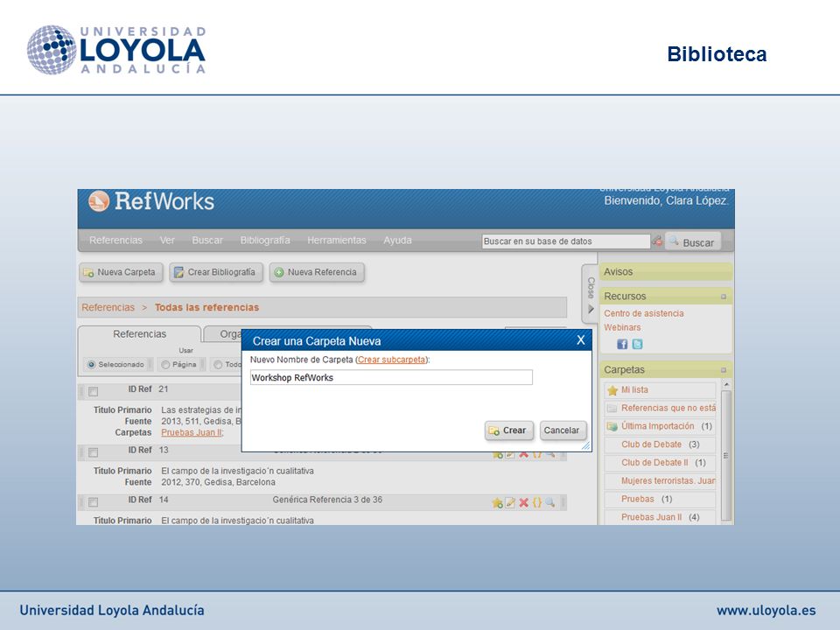
Task: Tick checkbox for ID Ref 21
Action: coord(94,392)
